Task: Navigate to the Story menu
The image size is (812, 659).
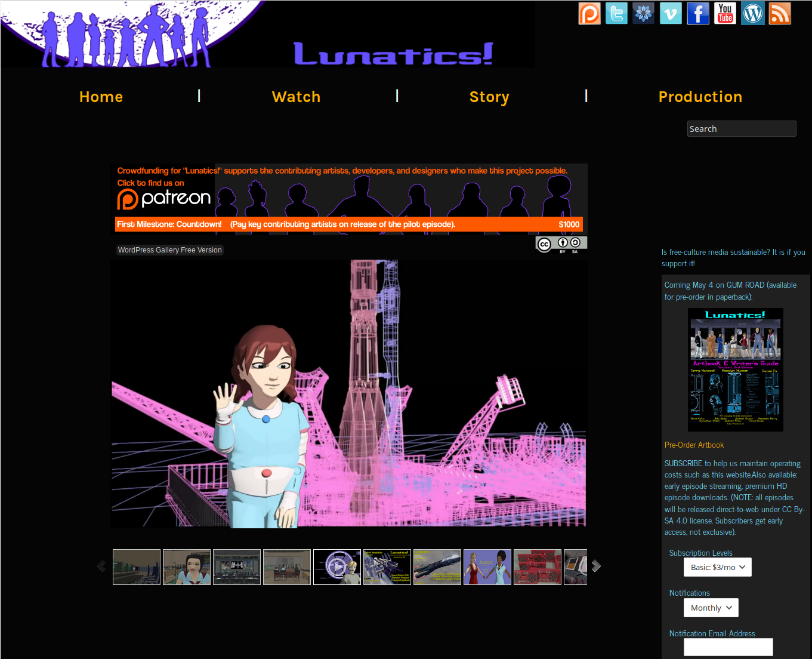Action: click(x=489, y=97)
